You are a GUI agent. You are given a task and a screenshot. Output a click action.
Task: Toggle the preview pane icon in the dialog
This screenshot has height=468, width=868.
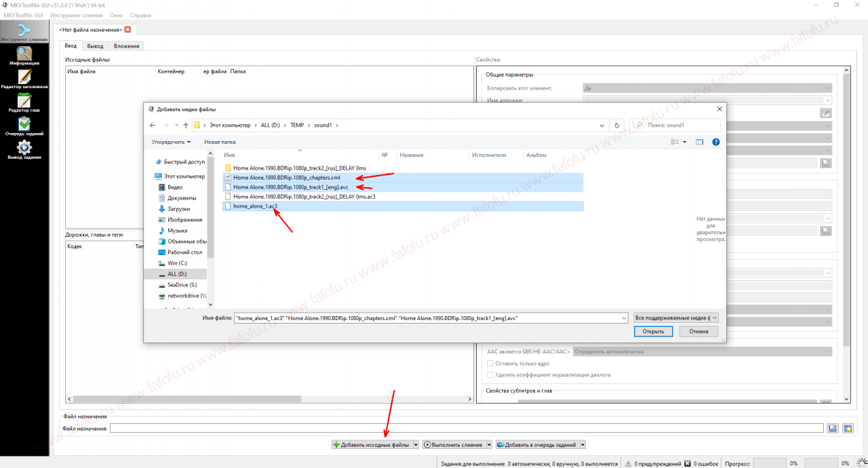(699, 142)
